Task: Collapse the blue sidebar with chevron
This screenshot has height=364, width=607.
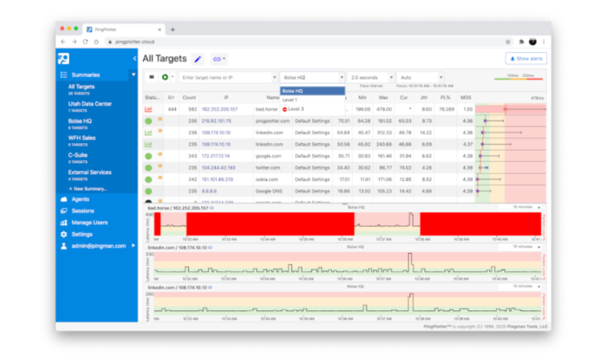Action: 134,59
